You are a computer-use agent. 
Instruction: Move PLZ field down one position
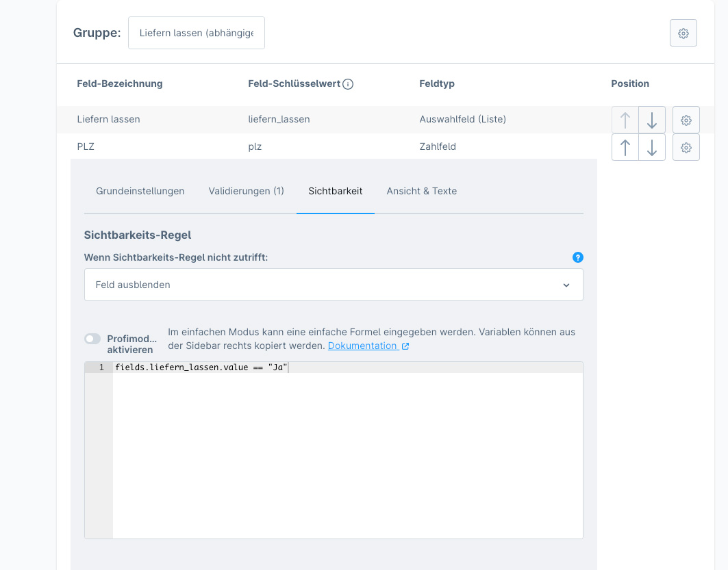tap(652, 147)
